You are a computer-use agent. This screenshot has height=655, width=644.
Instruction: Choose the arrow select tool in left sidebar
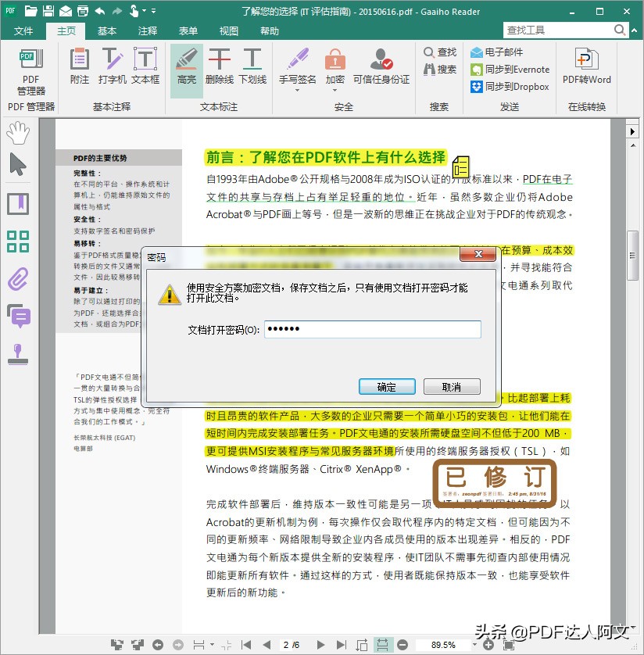(x=18, y=165)
